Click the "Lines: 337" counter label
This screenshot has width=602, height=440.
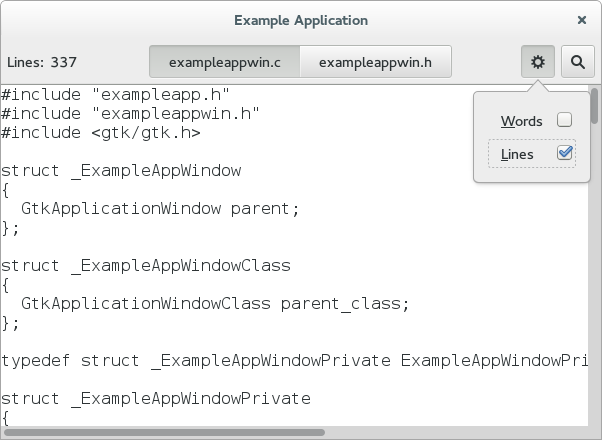point(42,62)
